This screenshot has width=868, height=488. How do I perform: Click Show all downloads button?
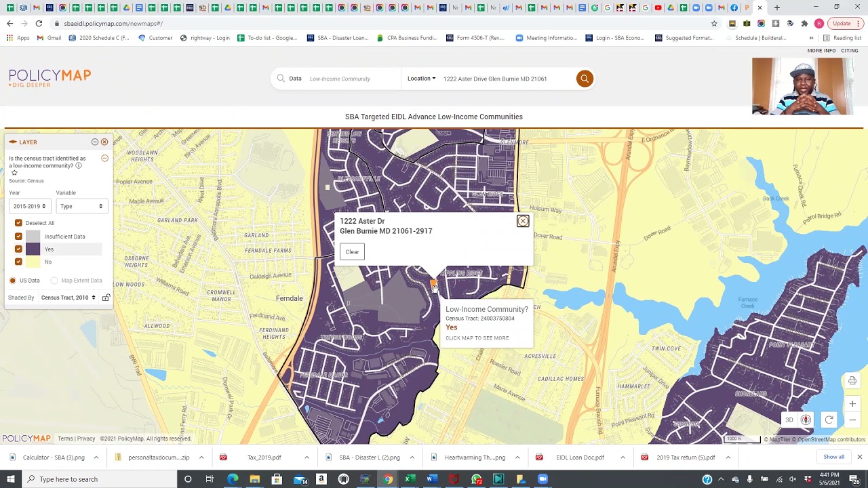[x=834, y=457]
